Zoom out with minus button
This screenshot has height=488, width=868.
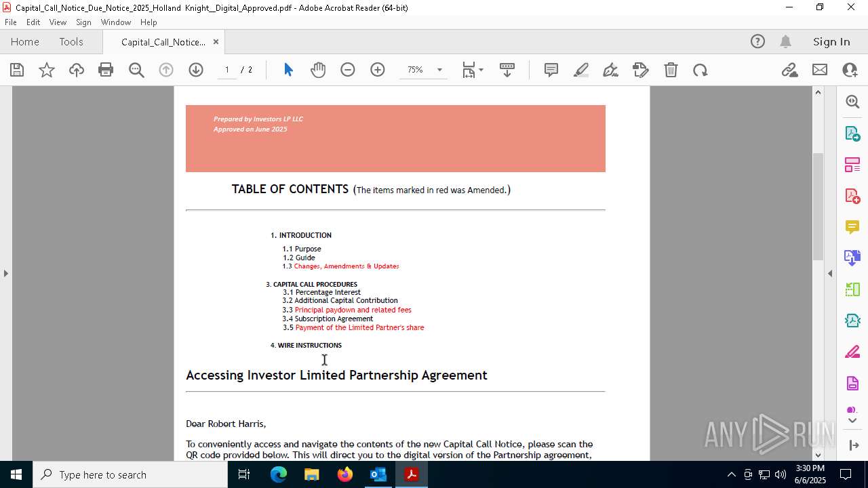point(348,70)
